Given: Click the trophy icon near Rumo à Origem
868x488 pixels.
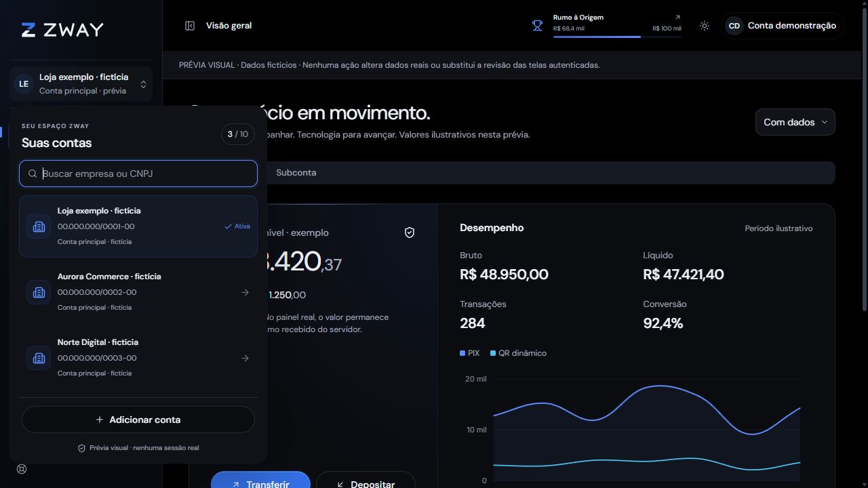Looking at the screenshot, I should tap(537, 26).
